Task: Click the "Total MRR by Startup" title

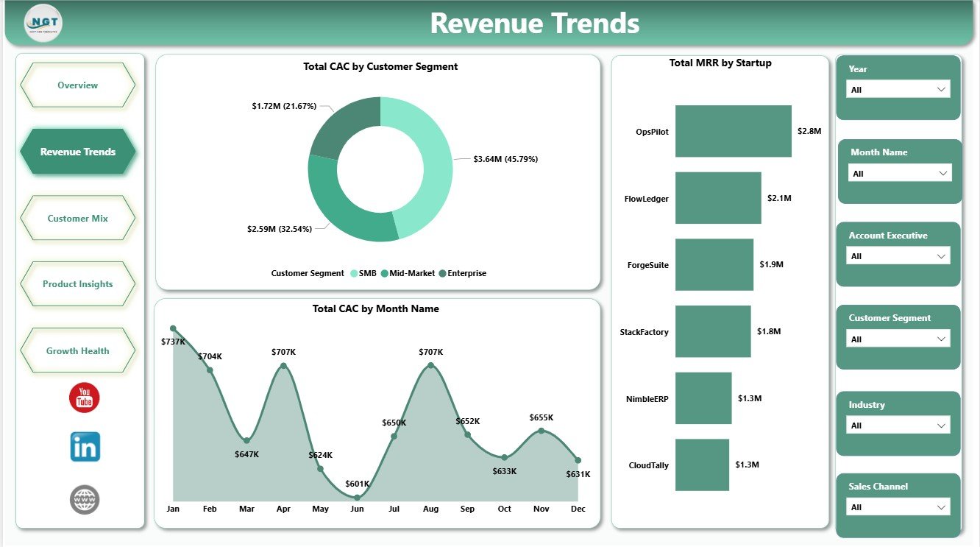Action: point(720,63)
